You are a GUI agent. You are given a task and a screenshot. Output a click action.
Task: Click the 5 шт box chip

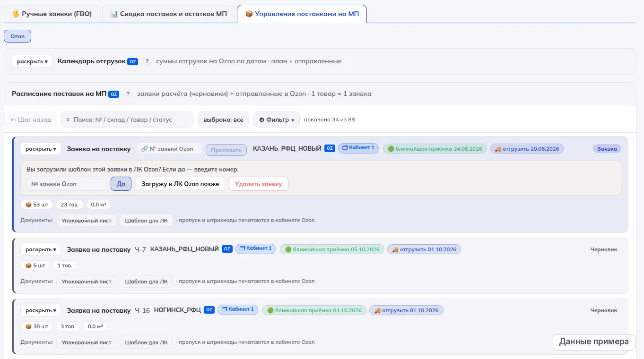click(35, 265)
